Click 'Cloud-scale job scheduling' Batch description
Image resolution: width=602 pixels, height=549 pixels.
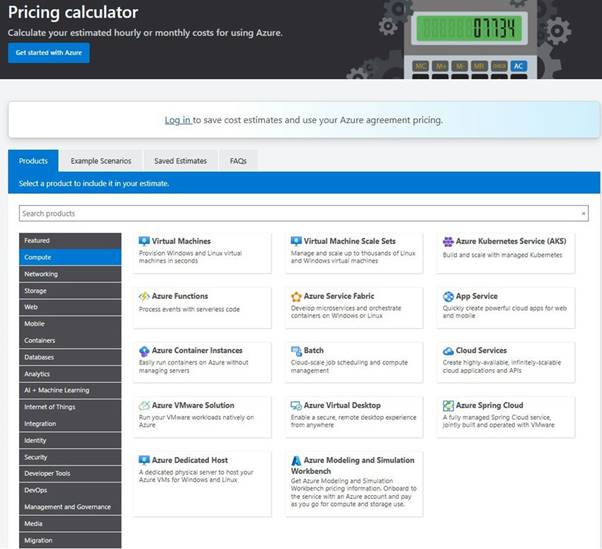(x=349, y=367)
